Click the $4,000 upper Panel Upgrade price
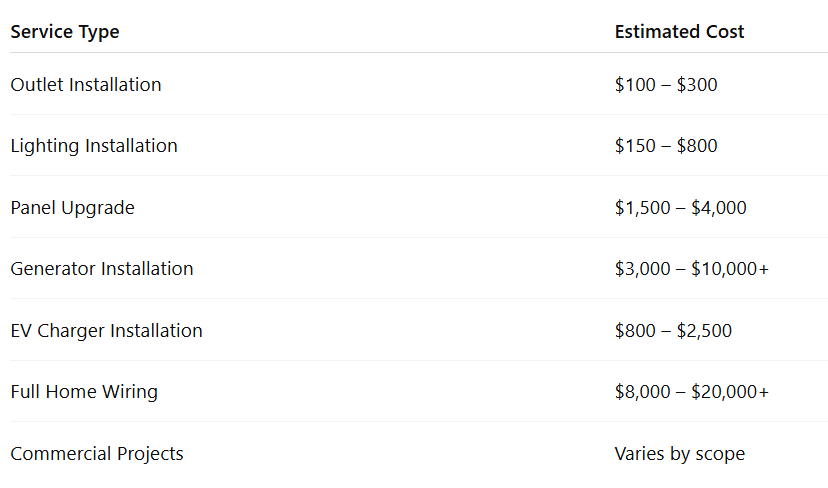This screenshot has height=488, width=828. point(719,208)
